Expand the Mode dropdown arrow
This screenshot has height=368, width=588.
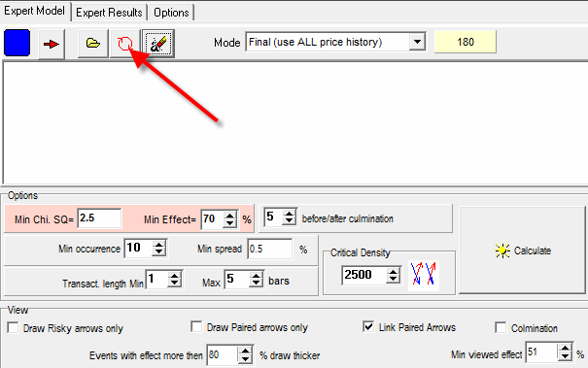(417, 42)
